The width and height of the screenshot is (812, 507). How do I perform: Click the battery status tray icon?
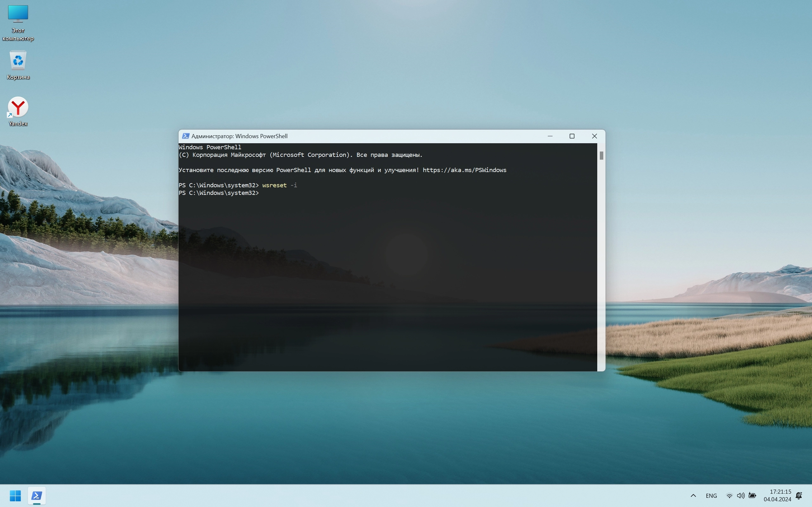752,496
